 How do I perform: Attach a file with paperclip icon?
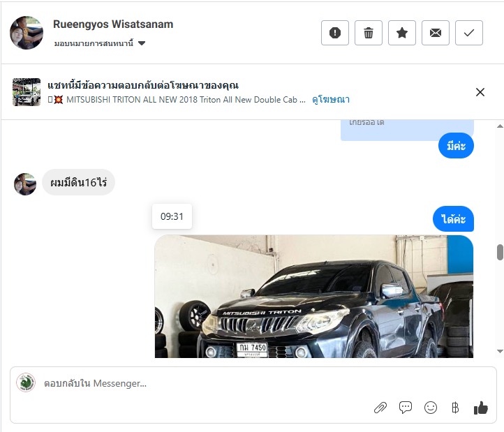click(x=380, y=408)
